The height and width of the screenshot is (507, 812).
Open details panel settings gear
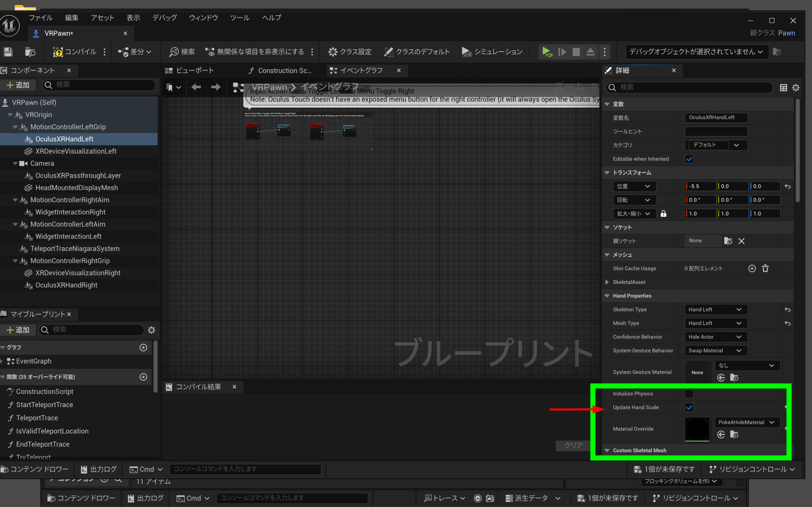tap(796, 87)
